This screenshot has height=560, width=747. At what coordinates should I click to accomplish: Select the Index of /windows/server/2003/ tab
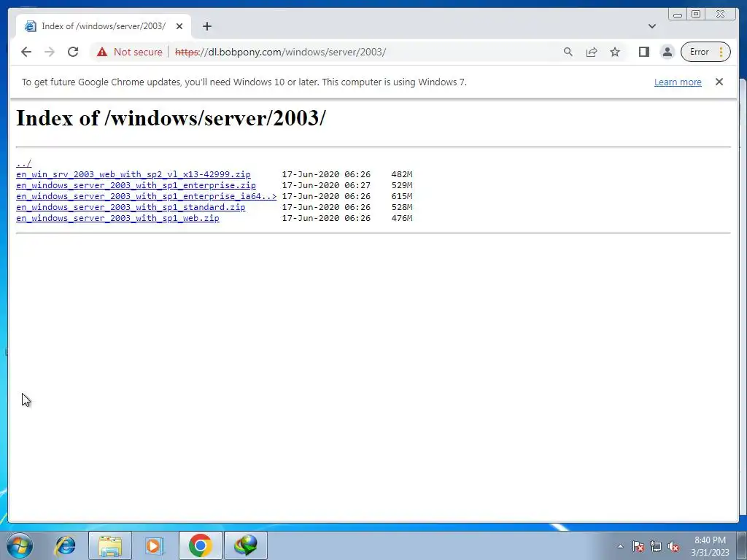click(x=104, y=26)
